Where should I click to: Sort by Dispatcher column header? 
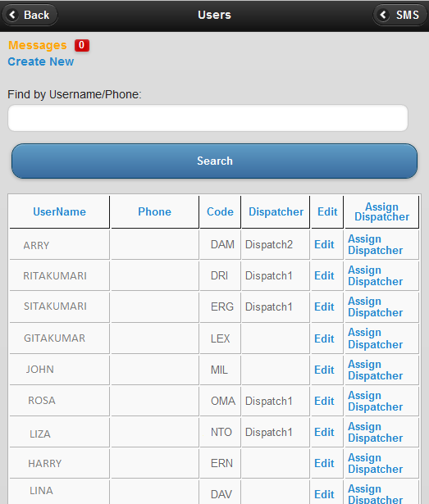[x=276, y=211]
